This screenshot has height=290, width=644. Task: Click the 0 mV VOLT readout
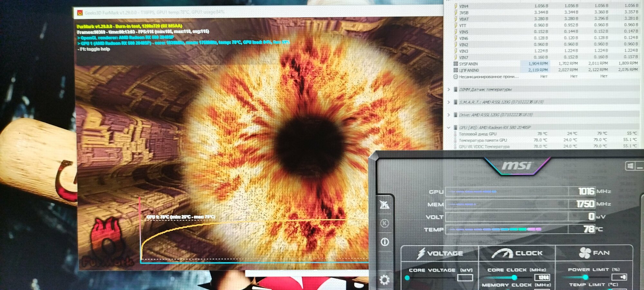click(591, 216)
